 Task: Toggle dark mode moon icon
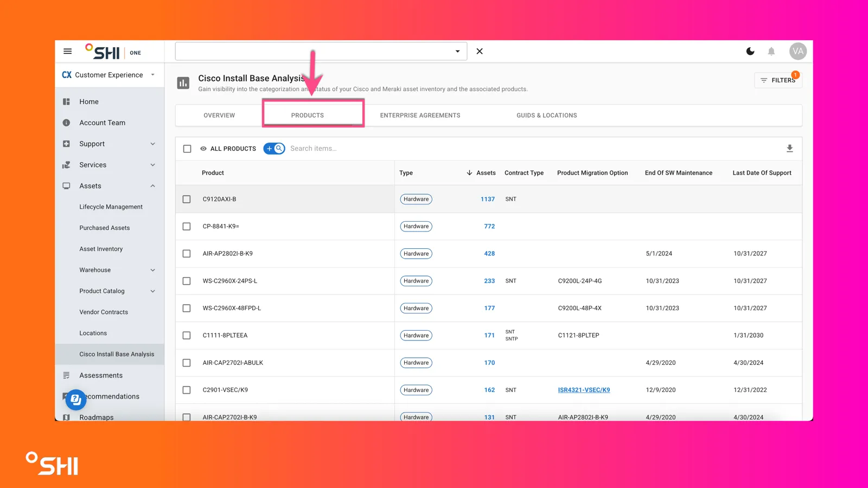click(x=750, y=52)
